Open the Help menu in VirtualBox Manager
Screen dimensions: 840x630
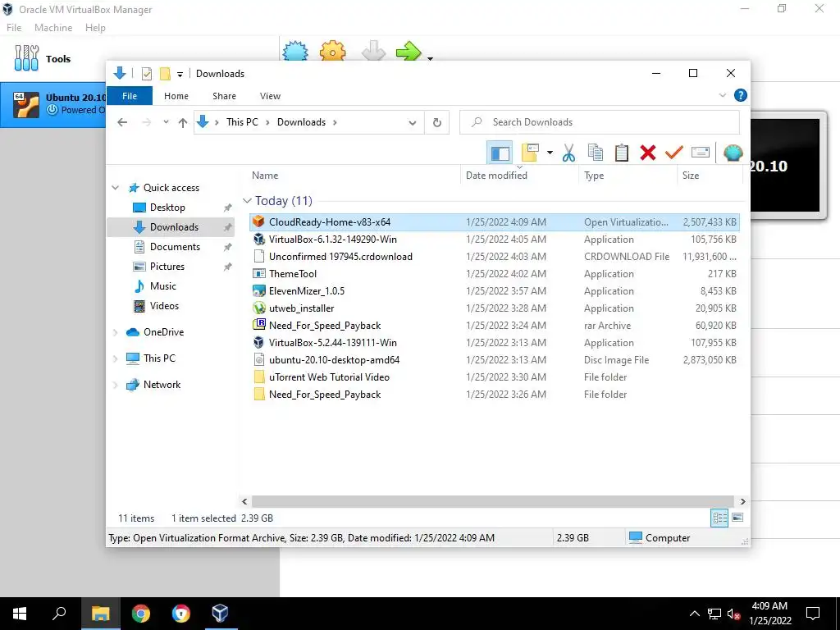95,27
